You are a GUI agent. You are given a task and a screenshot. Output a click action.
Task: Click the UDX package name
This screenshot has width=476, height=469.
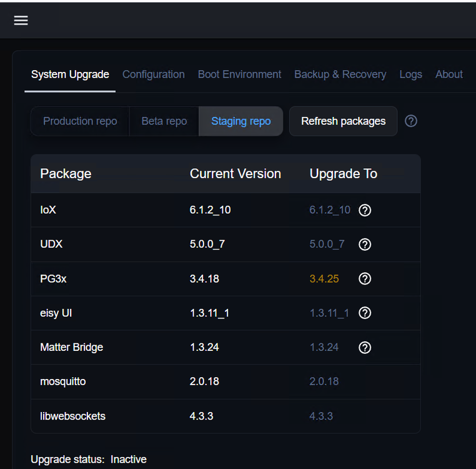click(x=51, y=244)
